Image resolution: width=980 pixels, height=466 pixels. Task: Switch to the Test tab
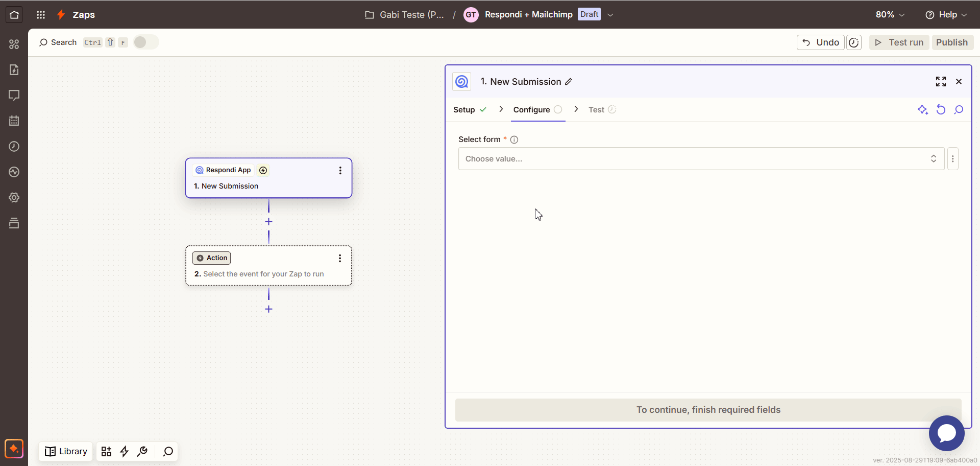click(602, 110)
